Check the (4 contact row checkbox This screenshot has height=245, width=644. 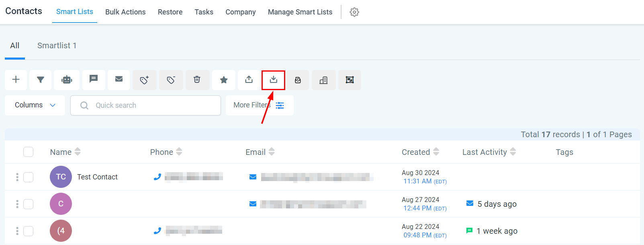(x=28, y=231)
